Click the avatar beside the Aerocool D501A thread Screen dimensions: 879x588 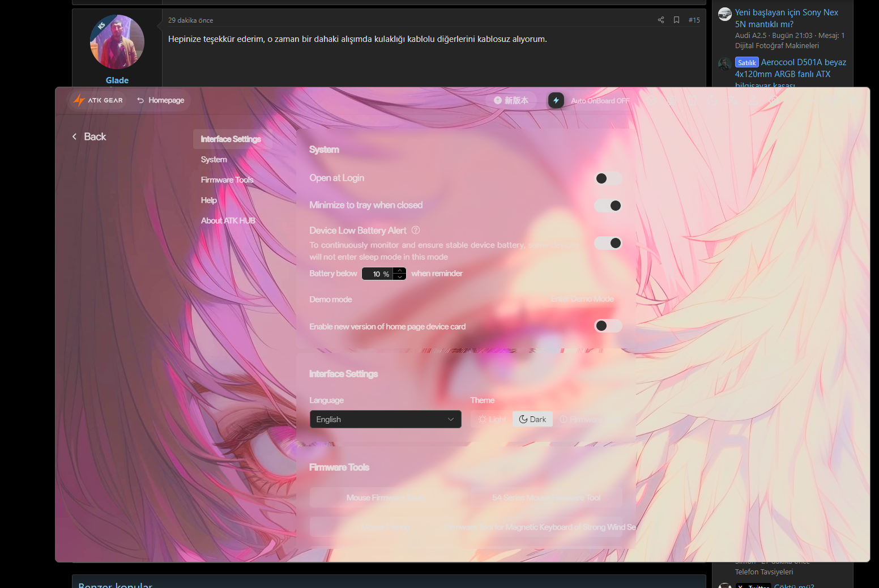click(725, 64)
